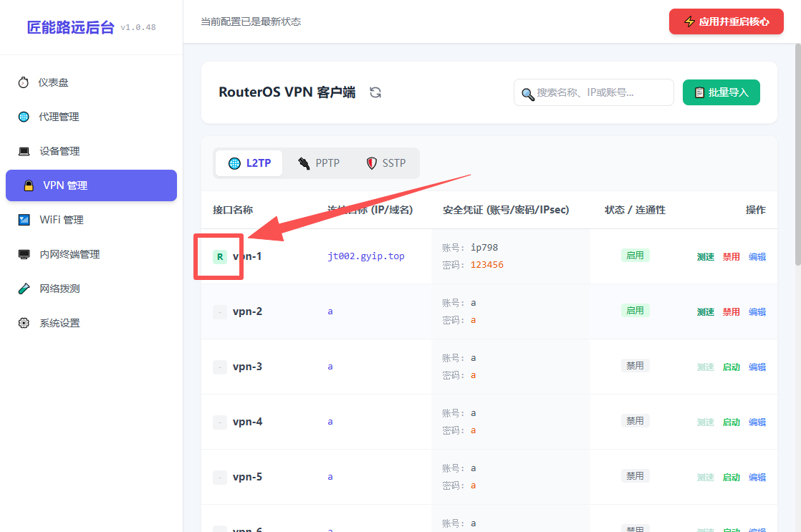Enable vpn-5 with the 启动 link

731,478
